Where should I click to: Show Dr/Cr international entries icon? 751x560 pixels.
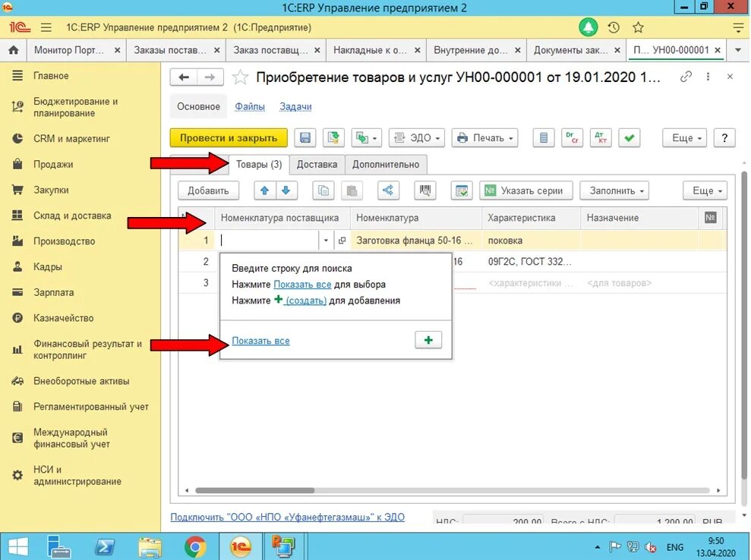tap(573, 138)
